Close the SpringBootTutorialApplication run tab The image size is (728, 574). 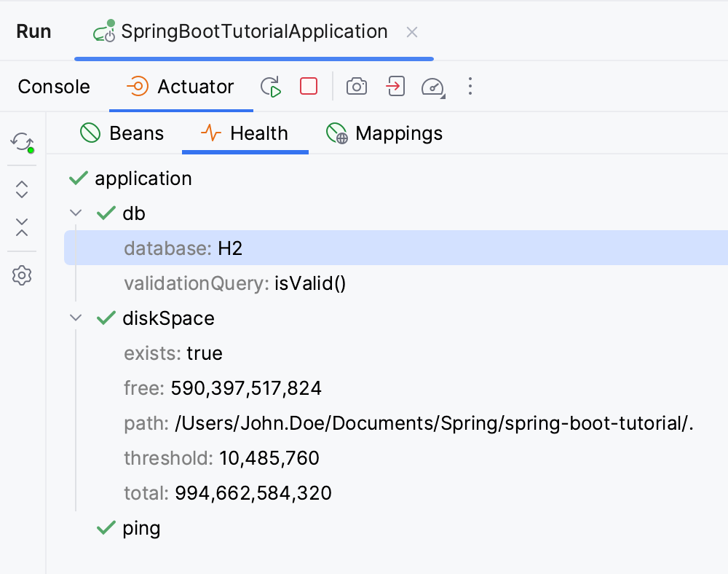[x=411, y=31]
